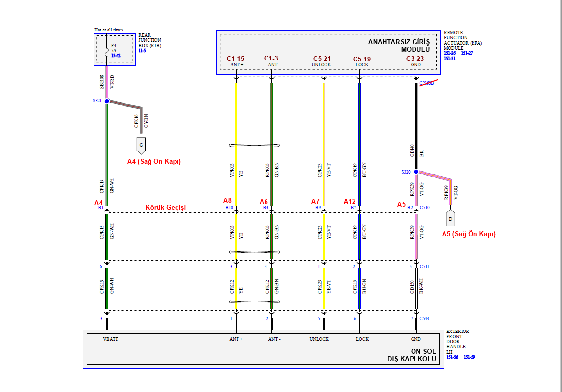Open the 151-31 reference link
The image size is (562, 392).
click(450, 59)
